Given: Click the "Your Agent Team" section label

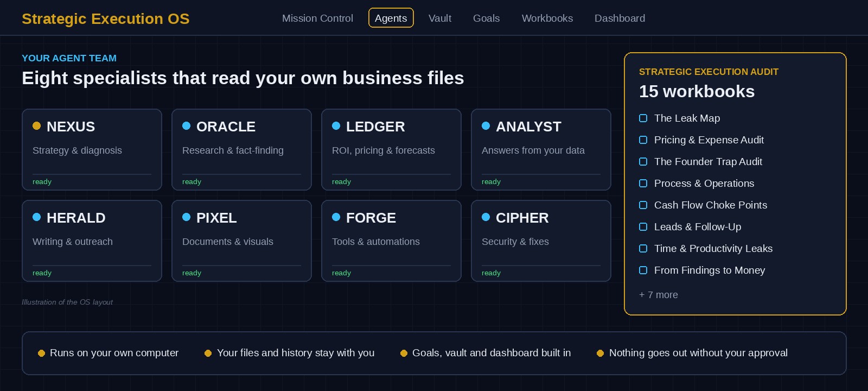Looking at the screenshot, I should pos(69,58).
